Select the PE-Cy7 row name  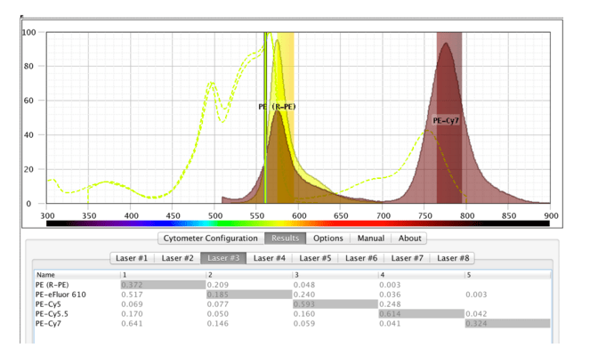point(48,323)
